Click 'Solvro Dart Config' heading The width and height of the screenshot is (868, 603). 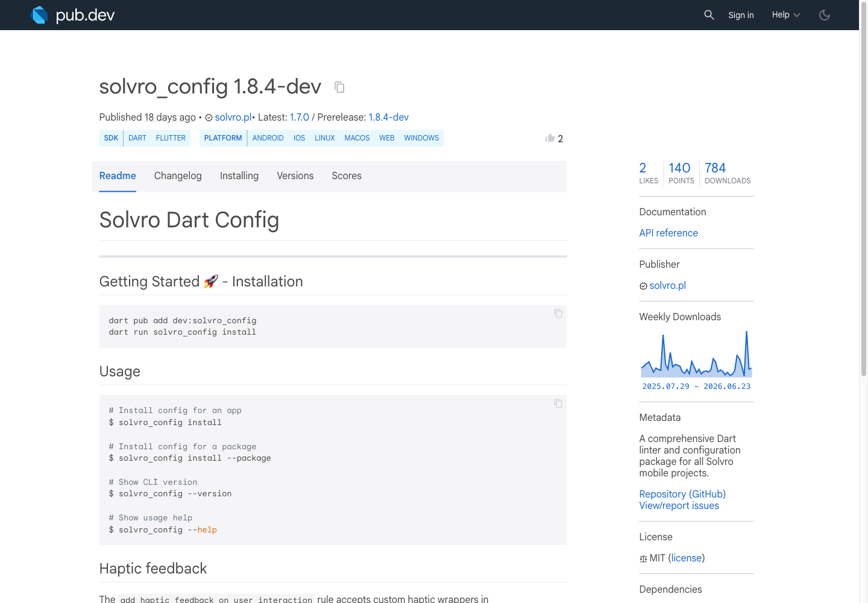[x=189, y=220]
